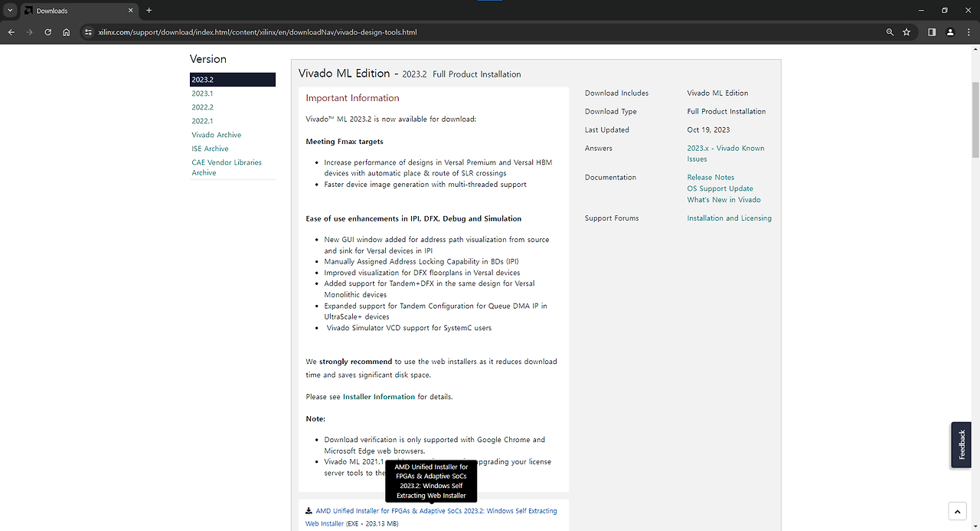Open the Chrome three-dot menu
This screenshot has width=980, height=531.
coord(969,32)
